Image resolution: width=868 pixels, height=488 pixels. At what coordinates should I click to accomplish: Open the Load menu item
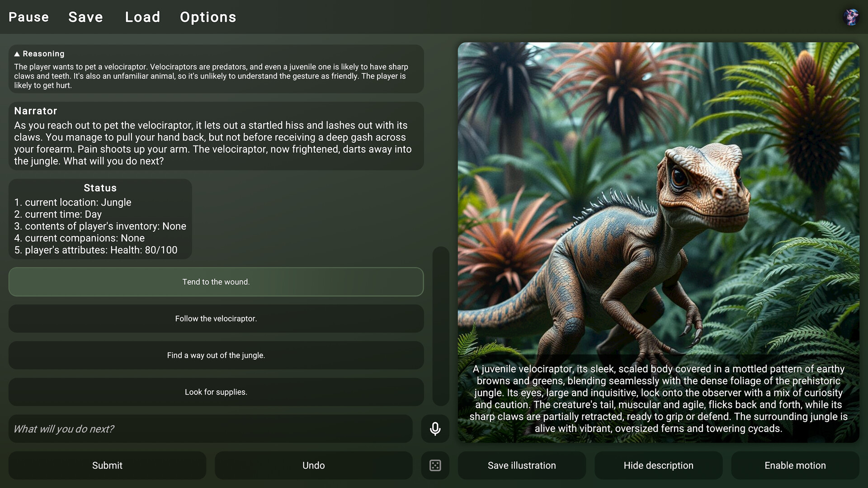point(142,17)
